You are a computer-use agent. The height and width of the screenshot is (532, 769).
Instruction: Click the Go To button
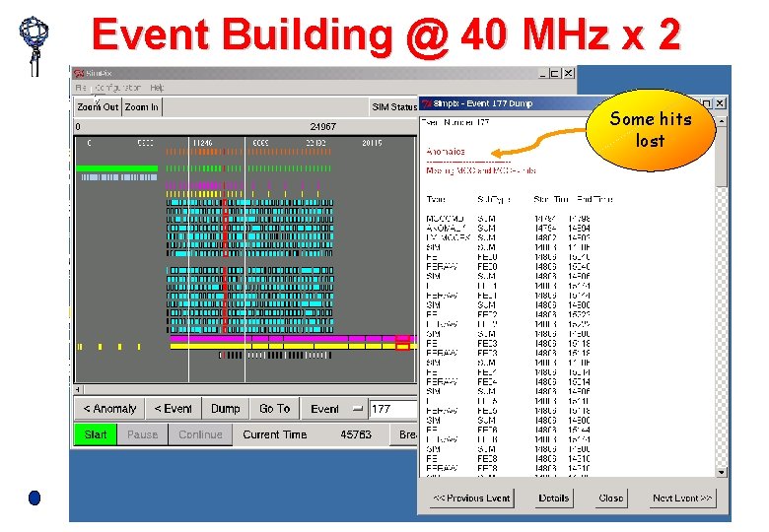[x=274, y=409]
